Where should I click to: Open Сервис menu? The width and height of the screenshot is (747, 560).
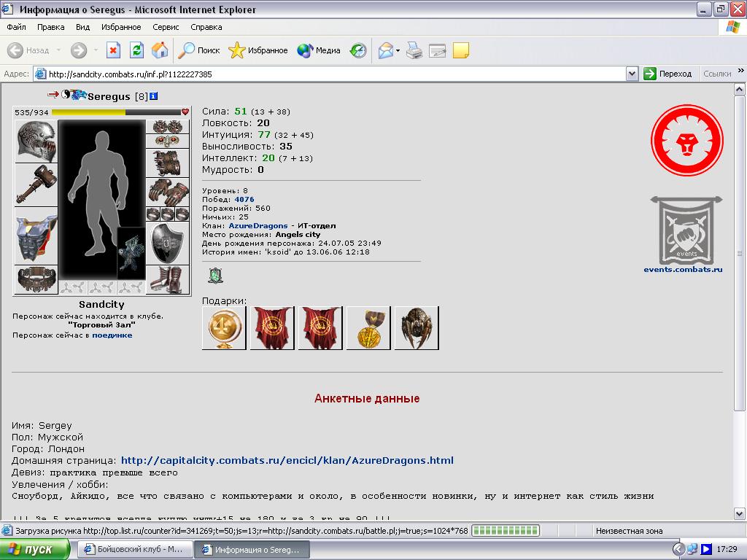pos(166,27)
